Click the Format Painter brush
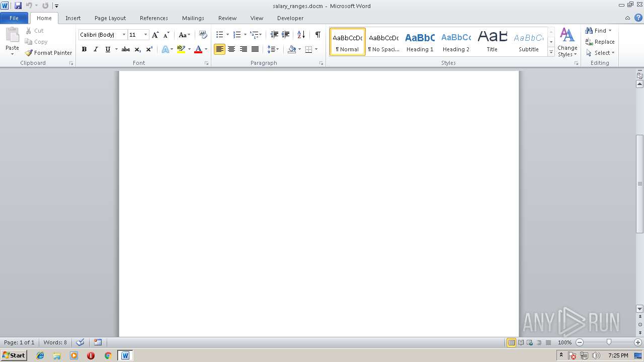644x362 pixels. (48, 53)
